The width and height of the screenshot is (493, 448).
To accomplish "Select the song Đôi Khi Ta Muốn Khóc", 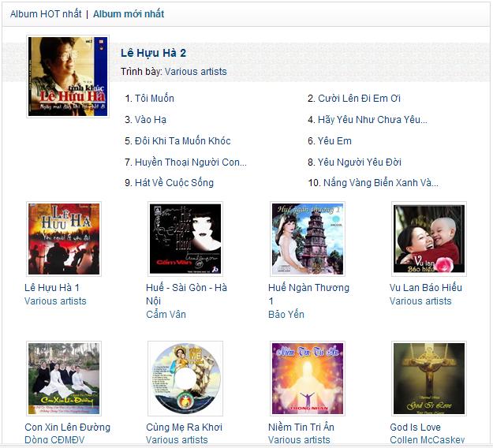I will click(x=183, y=141).
